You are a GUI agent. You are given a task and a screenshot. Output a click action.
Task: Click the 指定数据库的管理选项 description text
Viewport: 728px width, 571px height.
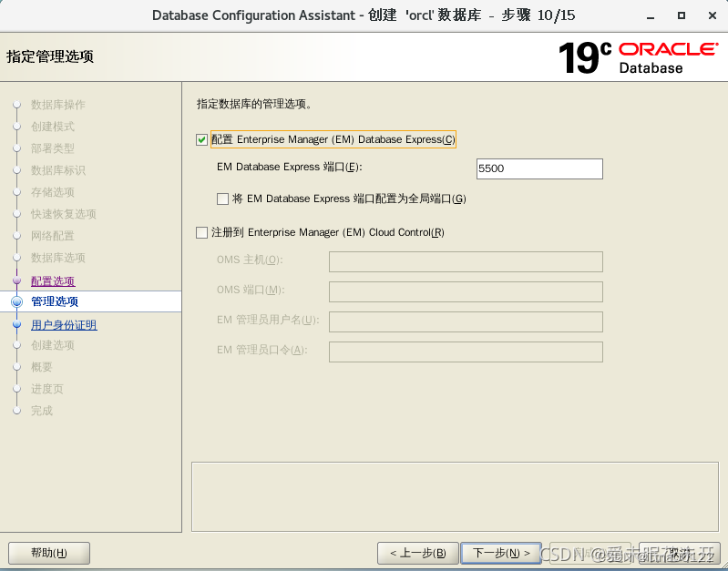(254, 104)
